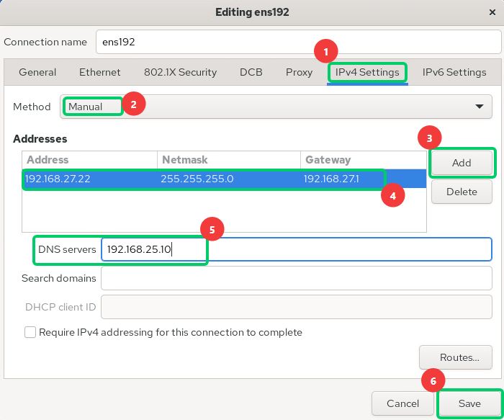Click the DHCP client ID field
504x420 pixels.
(x=297, y=307)
